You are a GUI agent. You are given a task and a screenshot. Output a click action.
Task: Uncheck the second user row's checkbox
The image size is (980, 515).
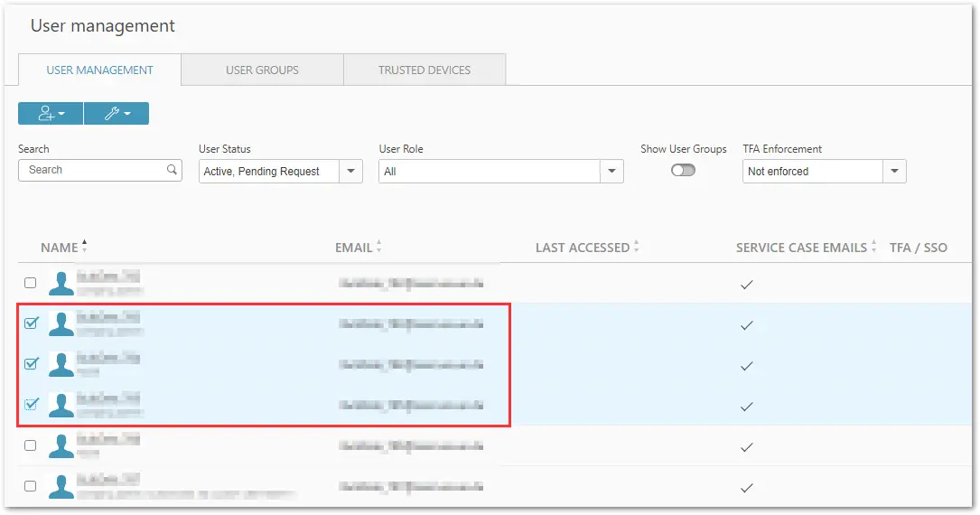pos(32,323)
